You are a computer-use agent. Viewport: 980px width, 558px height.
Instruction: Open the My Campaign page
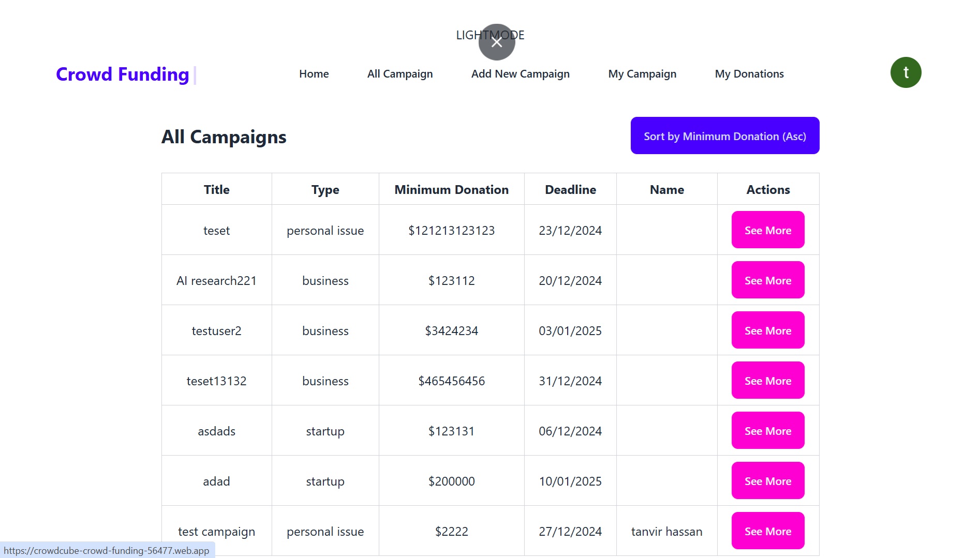tap(642, 74)
